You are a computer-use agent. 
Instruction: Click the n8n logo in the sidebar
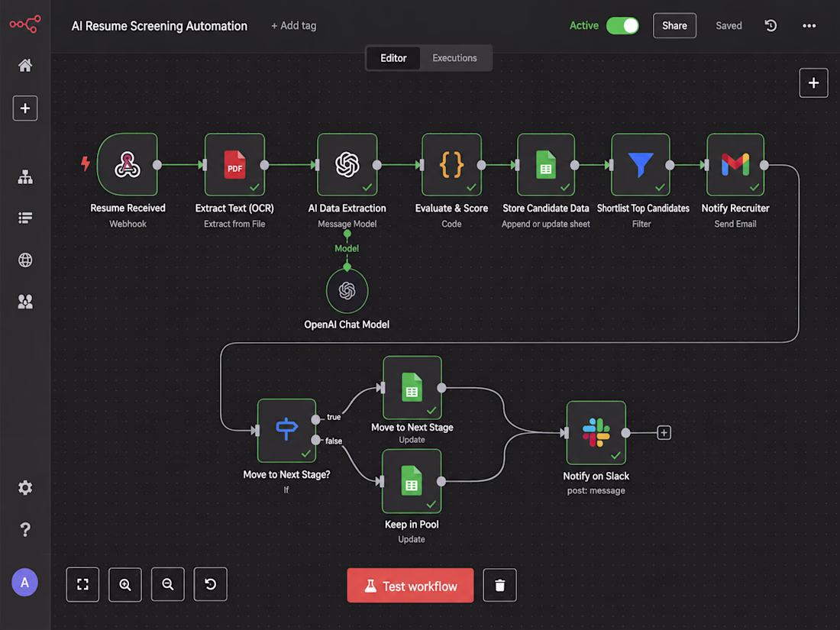[x=24, y=24]
